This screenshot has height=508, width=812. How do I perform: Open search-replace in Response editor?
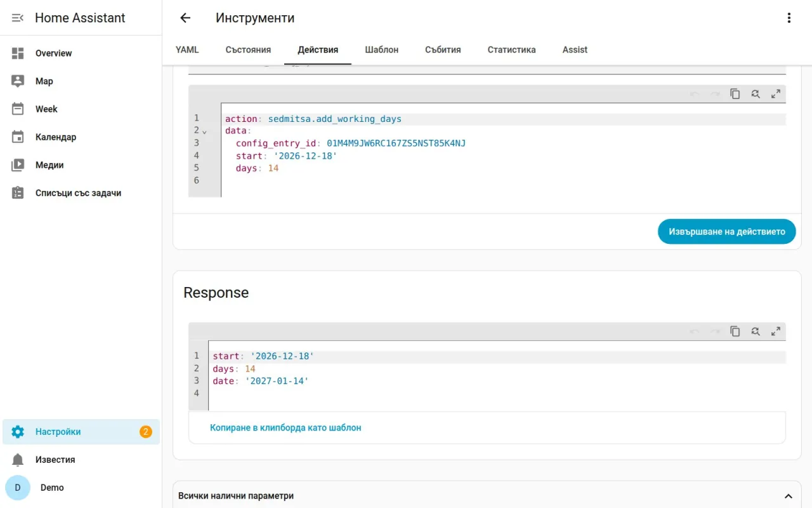756,331
